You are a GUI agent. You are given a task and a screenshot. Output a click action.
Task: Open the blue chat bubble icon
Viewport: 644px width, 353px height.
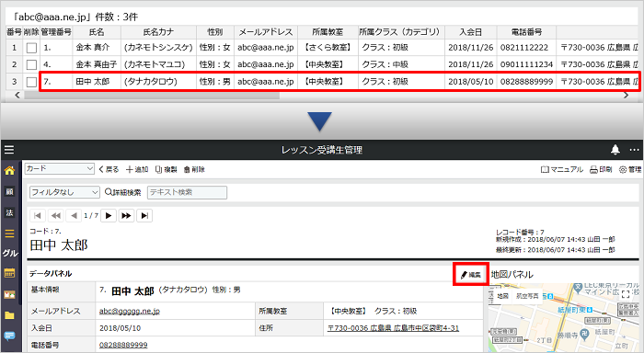9,336
